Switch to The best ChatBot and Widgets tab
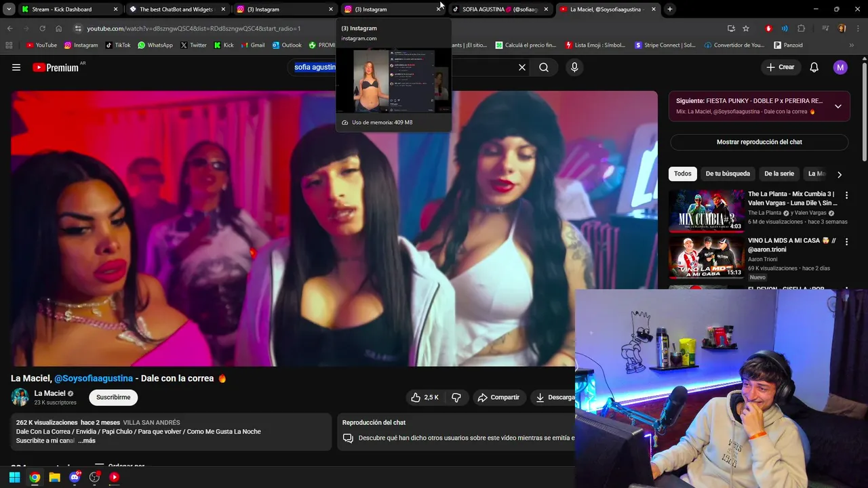Screen dimensions: 868x488 coord(176,9)
